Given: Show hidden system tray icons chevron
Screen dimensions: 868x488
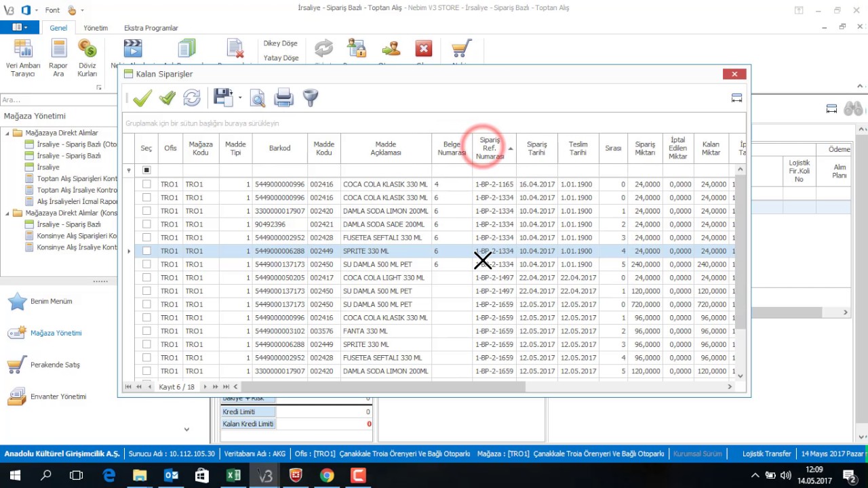Looking at the screenshot, I should [755, 476].
